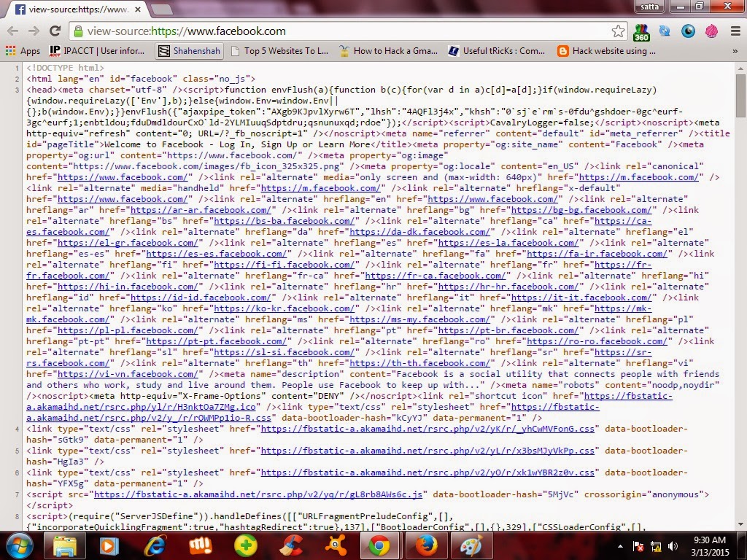Screen dimensions: 747x560
Task: Open Avast antivirus taskbar icon
Action: [336, 545]
